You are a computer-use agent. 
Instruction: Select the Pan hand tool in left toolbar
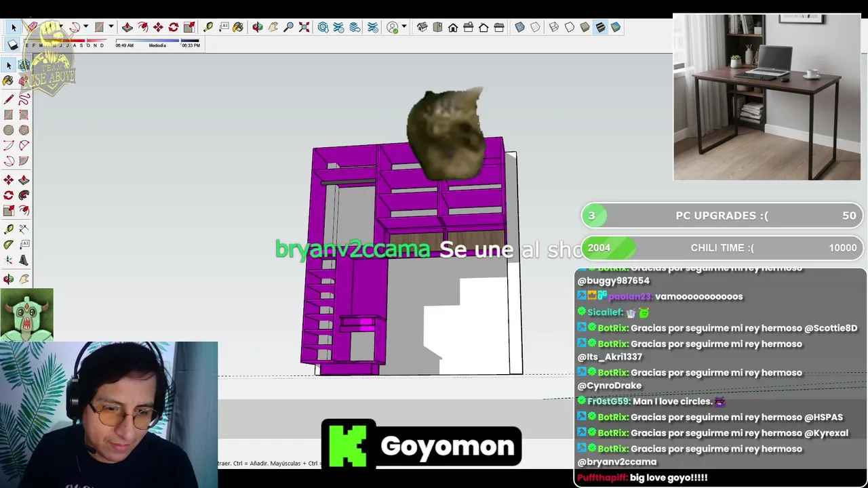click(24, 279)
